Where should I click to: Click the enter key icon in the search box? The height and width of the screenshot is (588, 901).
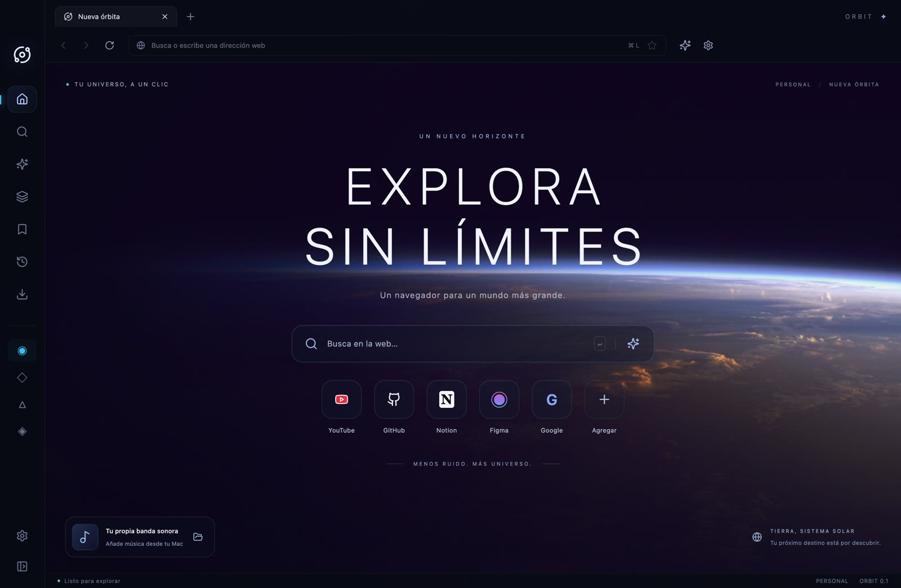(x=600, y=344)
